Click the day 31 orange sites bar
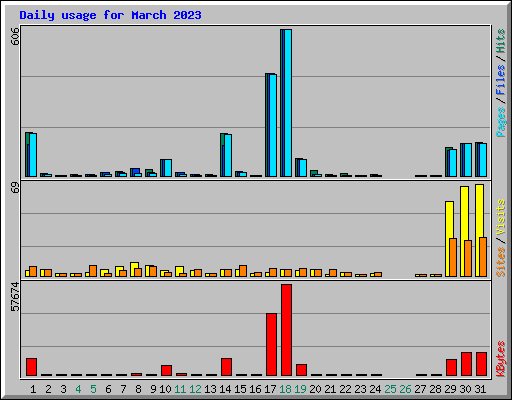512x400 pixels. point(483,257)
